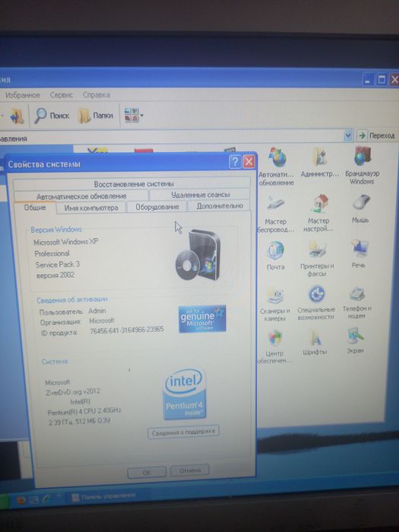Open the Сервис menu
Viewport: 399px width, 532px height.
62,95
